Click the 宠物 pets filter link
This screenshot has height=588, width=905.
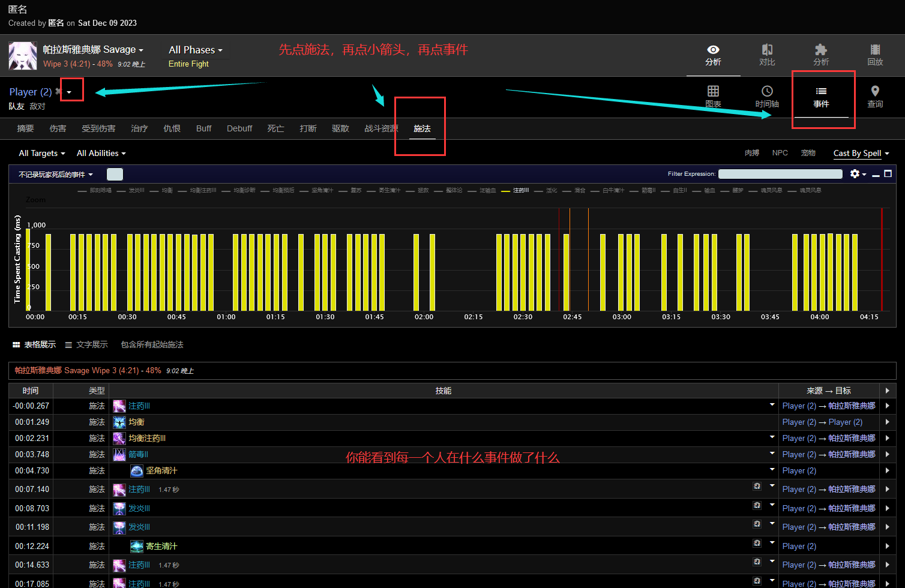(x=808, y=153)
